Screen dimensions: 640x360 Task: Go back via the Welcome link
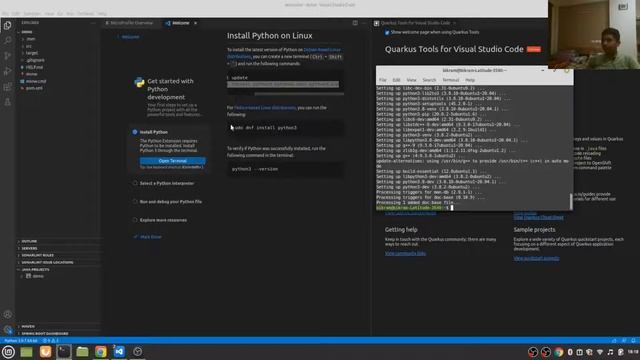[129, 37]
